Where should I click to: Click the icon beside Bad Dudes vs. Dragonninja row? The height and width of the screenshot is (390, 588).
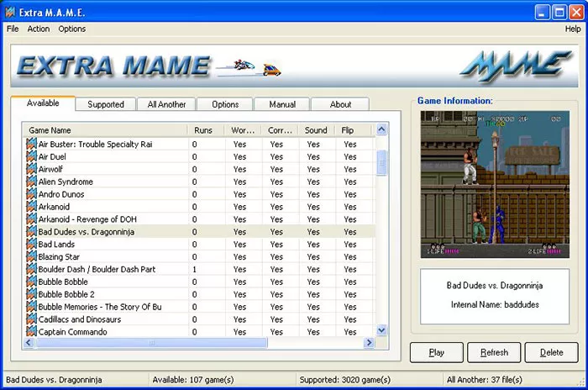[x=32, y=232]
